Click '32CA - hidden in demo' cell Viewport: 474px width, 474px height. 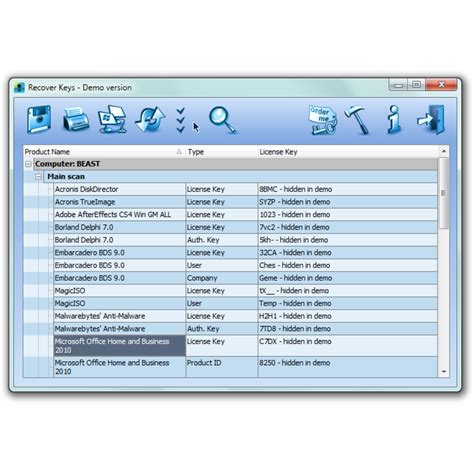[348, 253]
